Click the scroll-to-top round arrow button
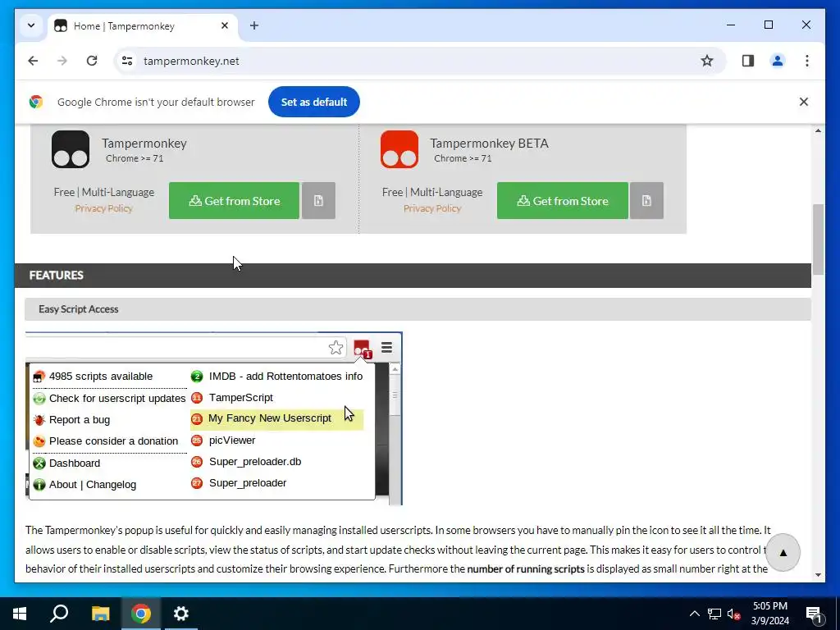The image size is (840, 630). (x=783, y=552)
